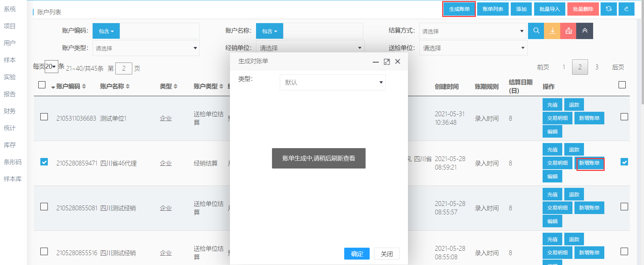Collapse filters with double-chevron up icon
Screen dimensions: 644x265
[x=585, y=31]
